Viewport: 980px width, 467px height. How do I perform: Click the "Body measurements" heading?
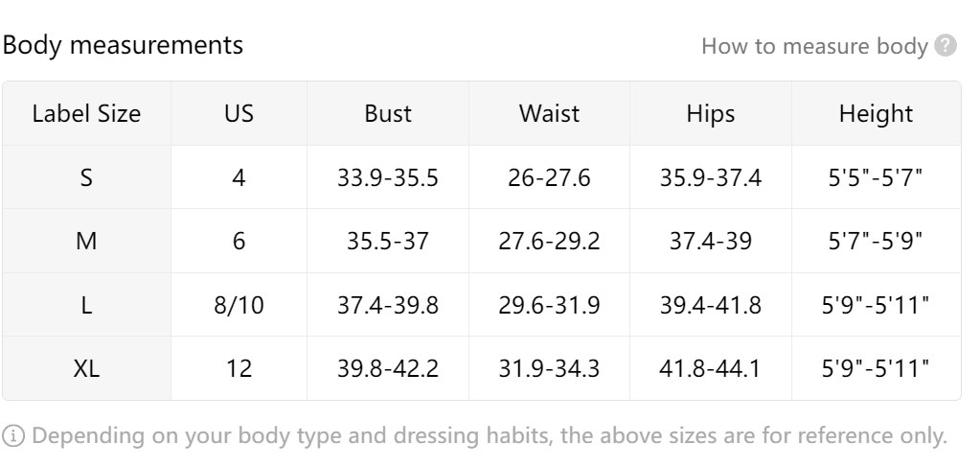coord(123,45)
